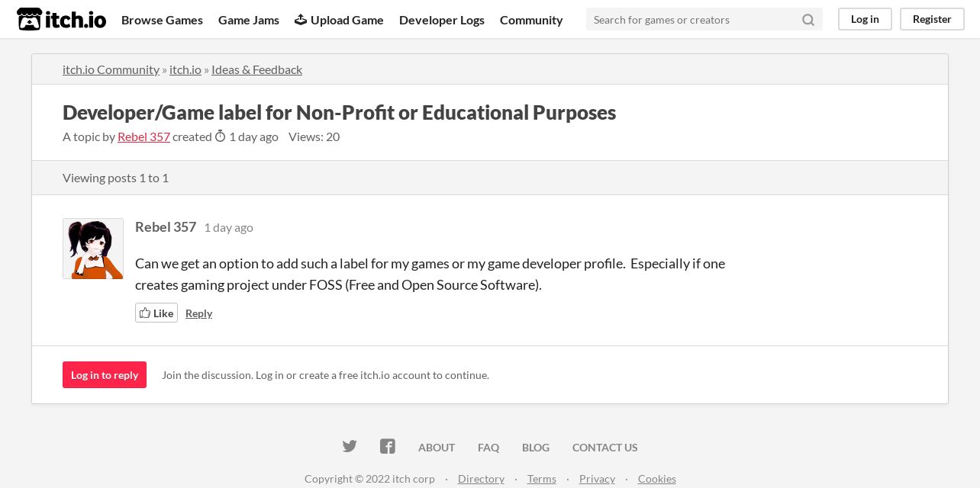Click the Reply link under the post
Screen dimensions: 980x488
click(x=198, y=313)
